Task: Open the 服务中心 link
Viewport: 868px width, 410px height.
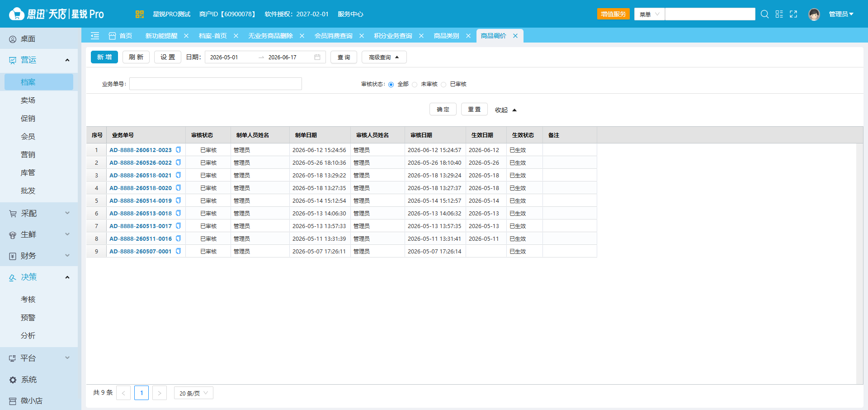Action: 350,14
